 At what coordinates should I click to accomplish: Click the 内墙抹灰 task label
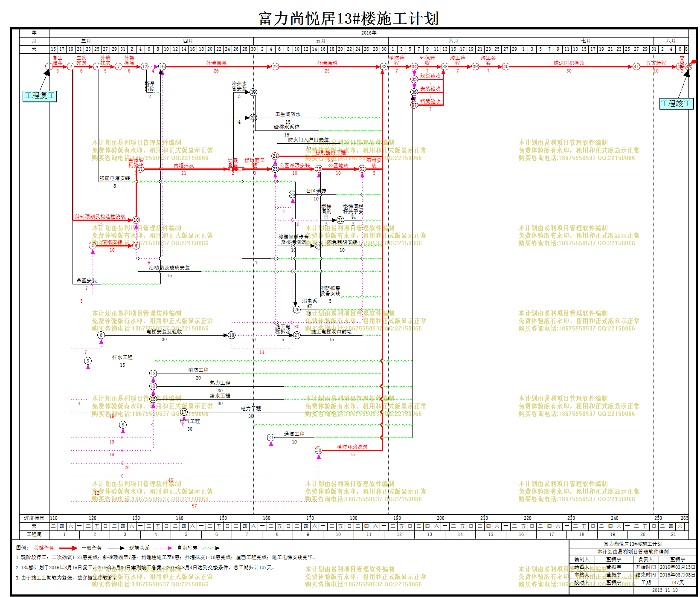184,165
